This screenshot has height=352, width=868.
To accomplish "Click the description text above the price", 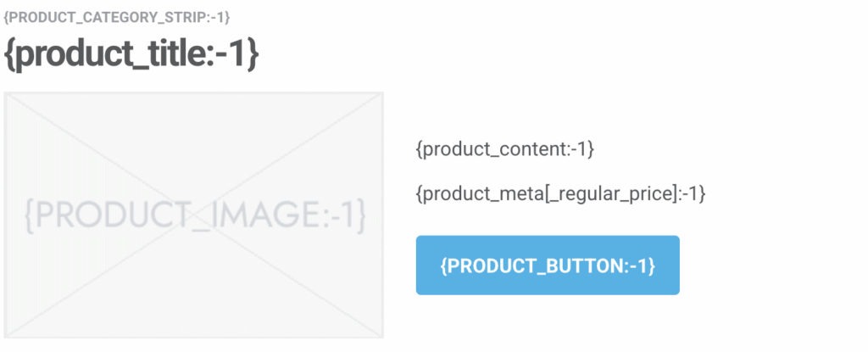I will point(505,149).
